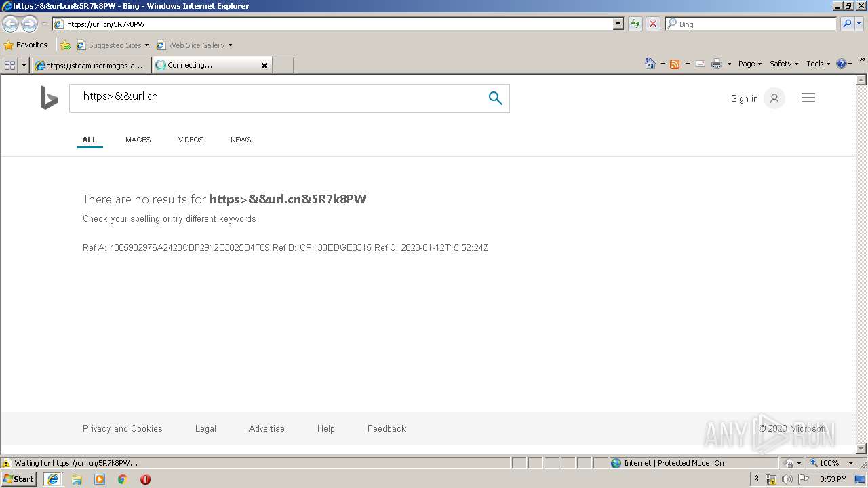The height and width of the screenshot is (488, 868).
Task: Open the Feedback footer link
Action: tap(387, 428)
